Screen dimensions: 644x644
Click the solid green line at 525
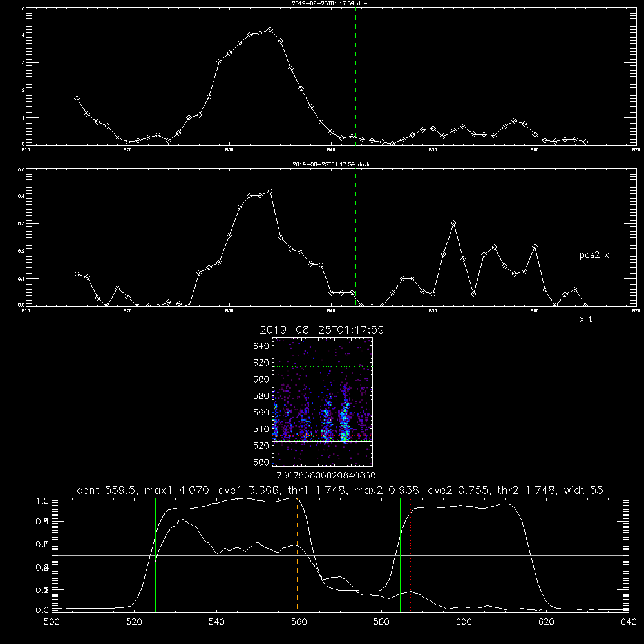point(156,555)
